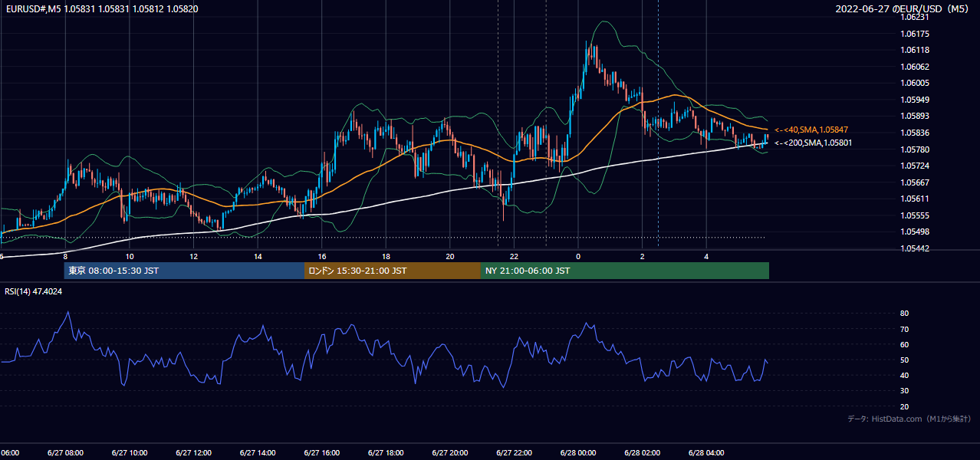The width and height of the screenshot is (980, 460).
Task: Click price axis value 1.05555
Action: [916, 215]
